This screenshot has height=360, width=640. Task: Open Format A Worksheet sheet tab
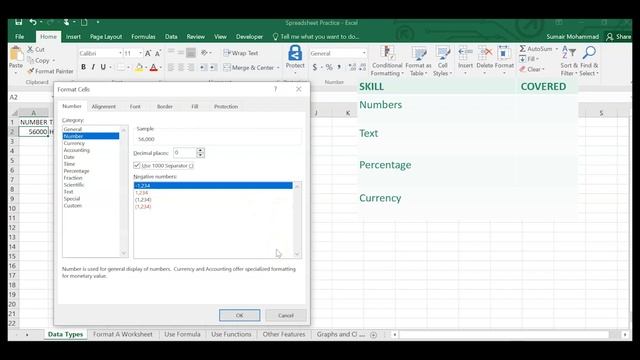point(122,334)
